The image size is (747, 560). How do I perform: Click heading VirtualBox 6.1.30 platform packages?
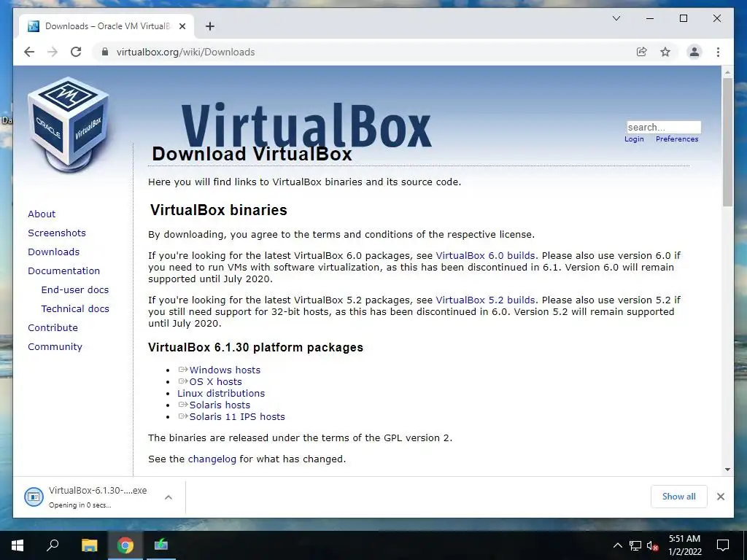point(255,347)
